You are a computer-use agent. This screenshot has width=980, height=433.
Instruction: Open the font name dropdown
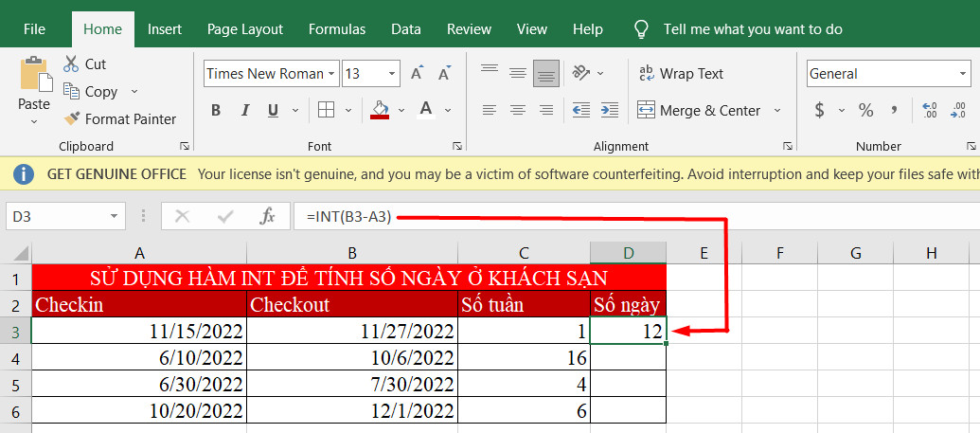pos(332,74)
